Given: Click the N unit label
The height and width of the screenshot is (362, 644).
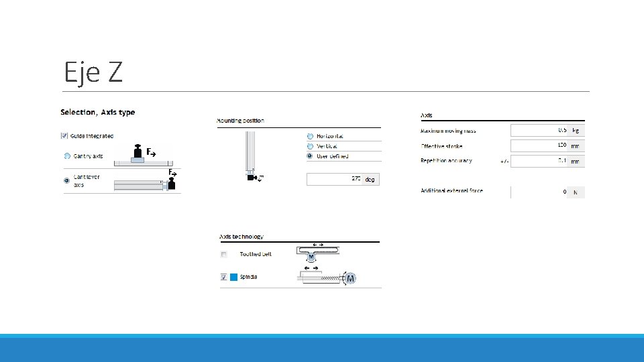Looking at the screenshot, I should (576, 192).
